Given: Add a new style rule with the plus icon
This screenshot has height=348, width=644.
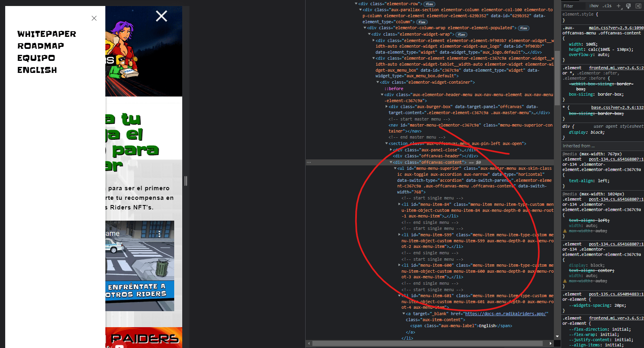Looking at the screenshot, I should pos(618,6).
